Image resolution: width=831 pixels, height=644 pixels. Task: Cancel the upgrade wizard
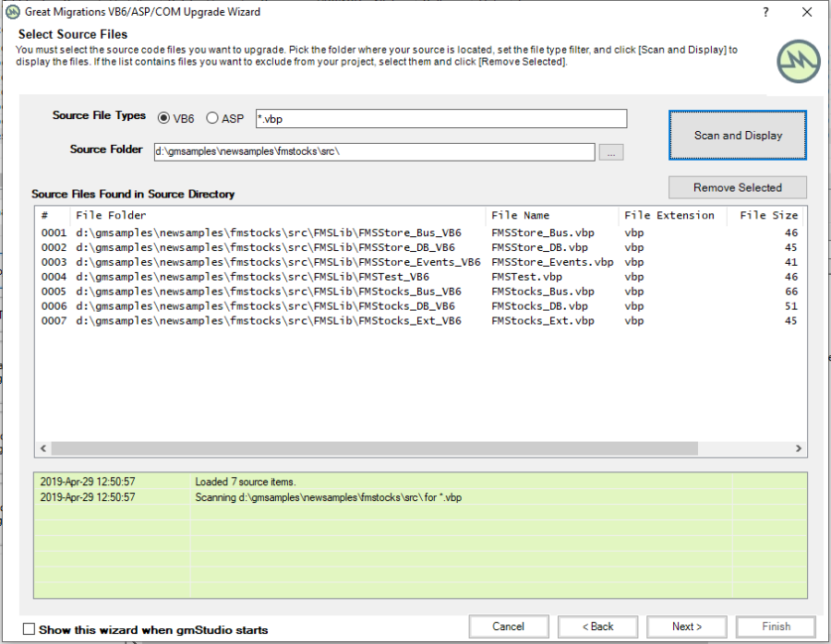[x=508, y=626]
